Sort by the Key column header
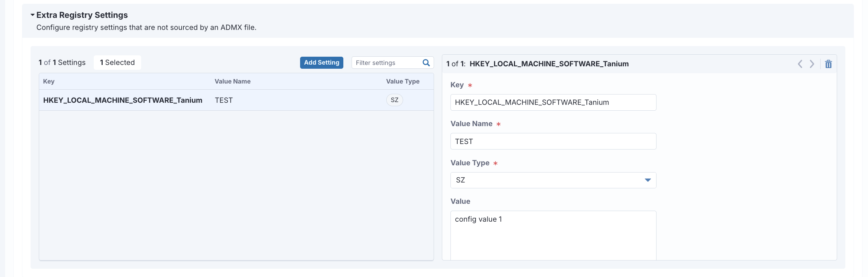 (49, 81)
